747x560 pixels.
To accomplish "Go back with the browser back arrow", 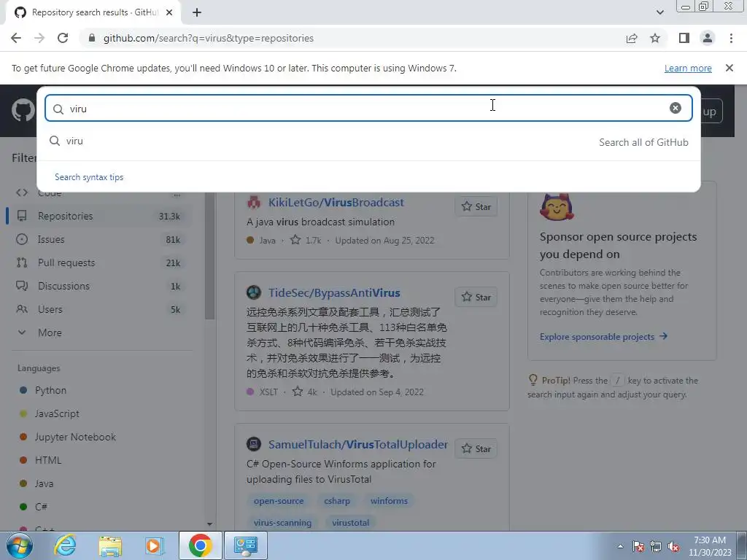I will coord(16,38).
